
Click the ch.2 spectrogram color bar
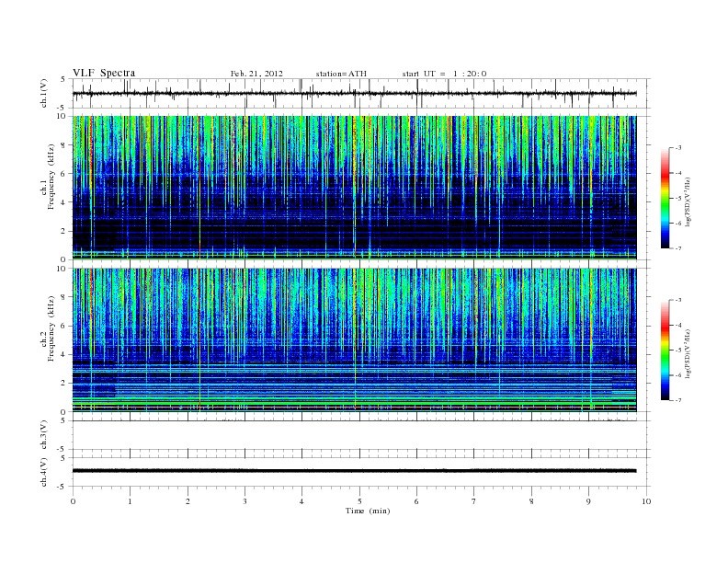pos(665,350)
